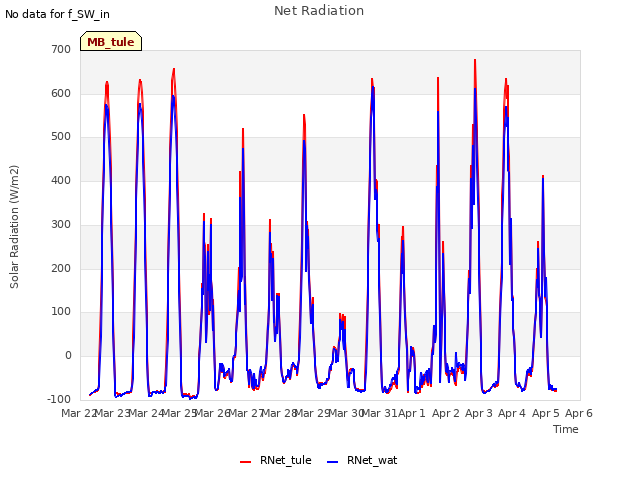The image size is (640, 480).
Task: Toggle the RNet_wat legend entry
Action: (x=362, y=460)
